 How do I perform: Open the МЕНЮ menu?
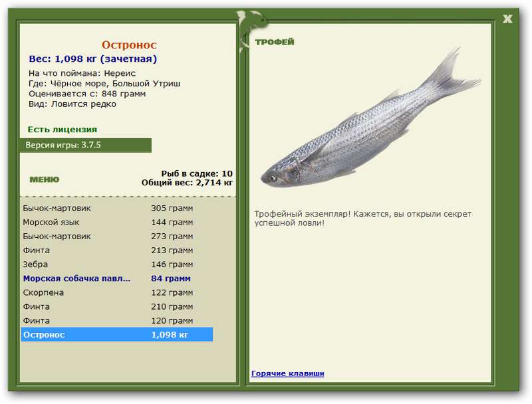(x=45, y=179)
